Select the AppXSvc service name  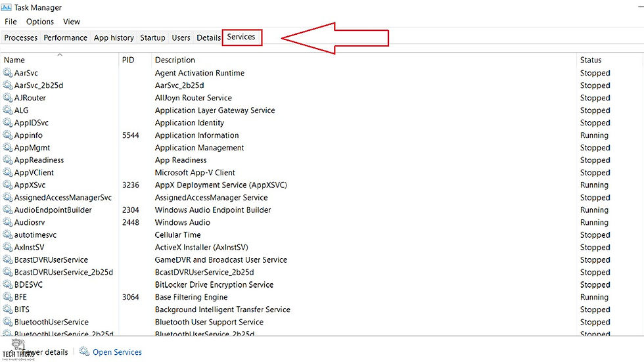30,185
